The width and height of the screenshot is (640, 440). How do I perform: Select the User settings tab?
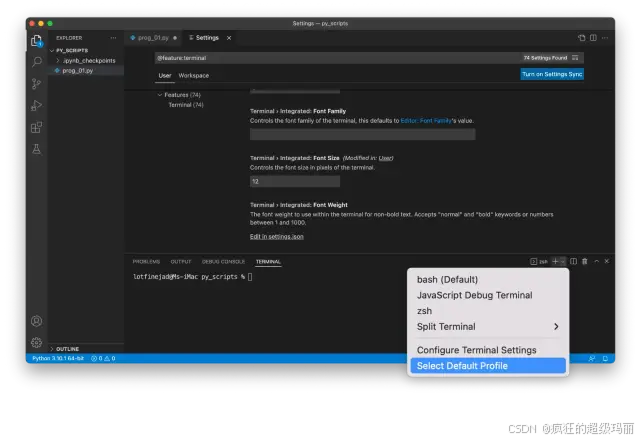tap(165, 76)
